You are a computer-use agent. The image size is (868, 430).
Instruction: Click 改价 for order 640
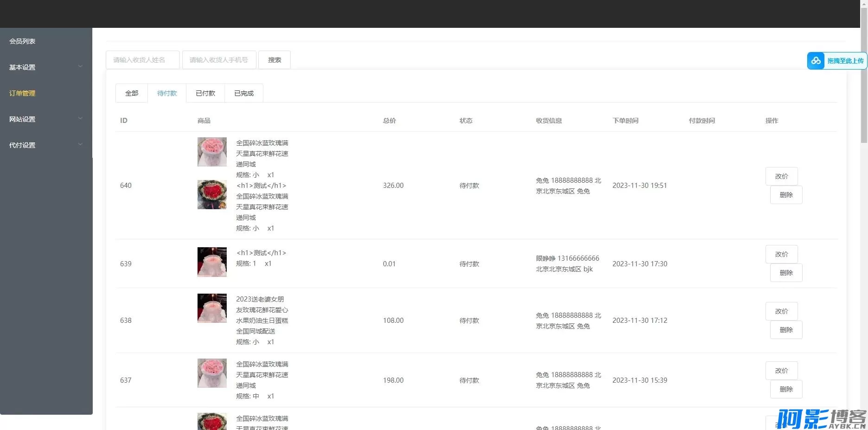coord(781,176)
